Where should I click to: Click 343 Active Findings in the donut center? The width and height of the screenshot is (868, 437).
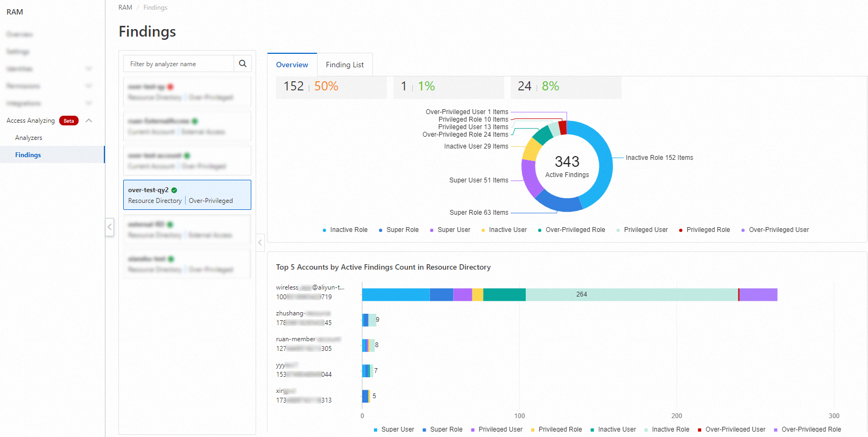[567, 166]
